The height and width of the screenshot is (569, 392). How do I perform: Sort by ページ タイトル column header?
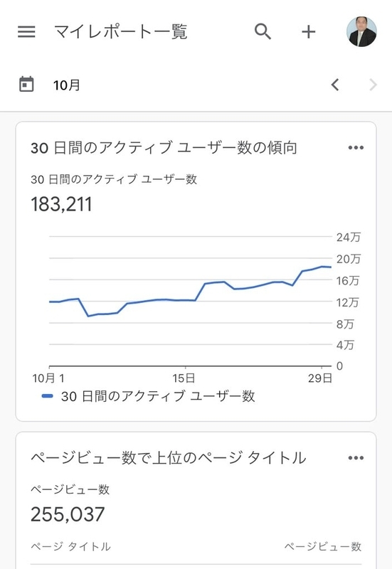tap(70, 546)
